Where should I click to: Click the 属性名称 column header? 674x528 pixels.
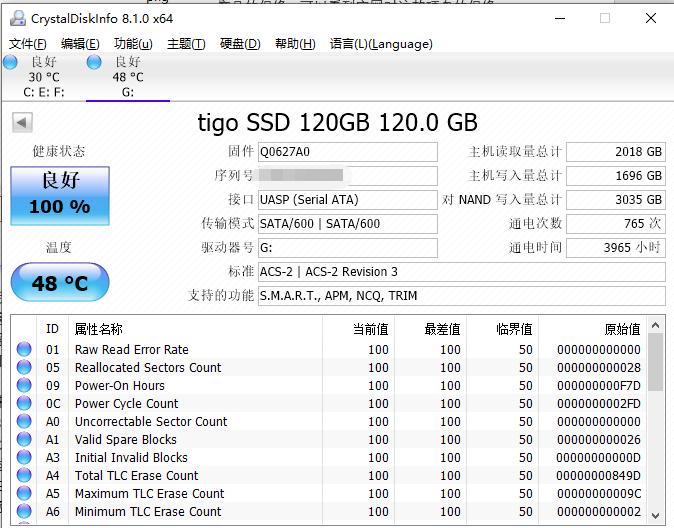pyautogui.click(x=195, y=329)
